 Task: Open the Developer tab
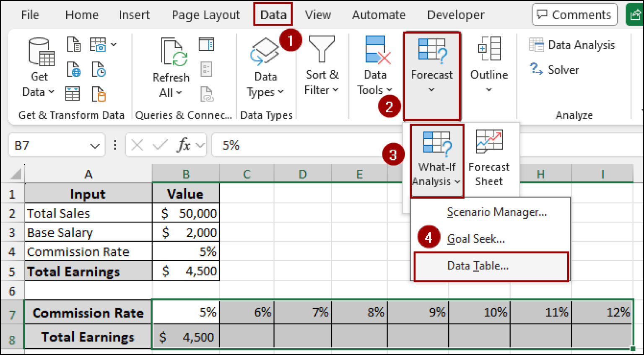pos(455,14)
